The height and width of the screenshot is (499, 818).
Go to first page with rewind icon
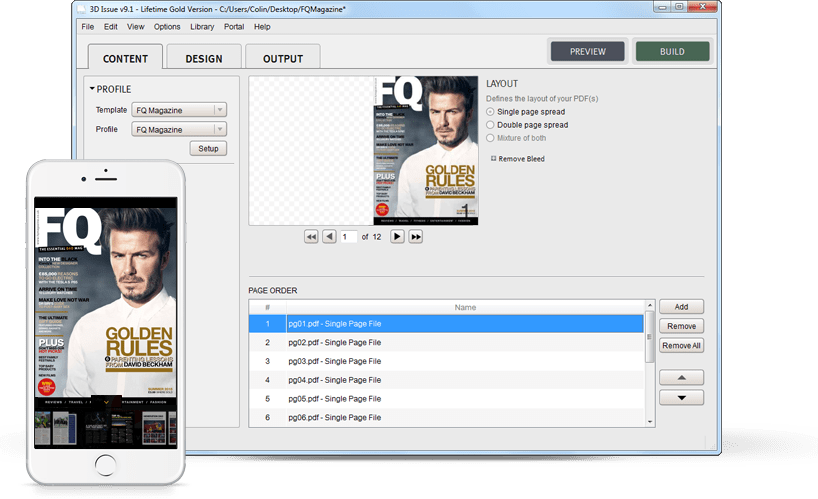(311, 237)
